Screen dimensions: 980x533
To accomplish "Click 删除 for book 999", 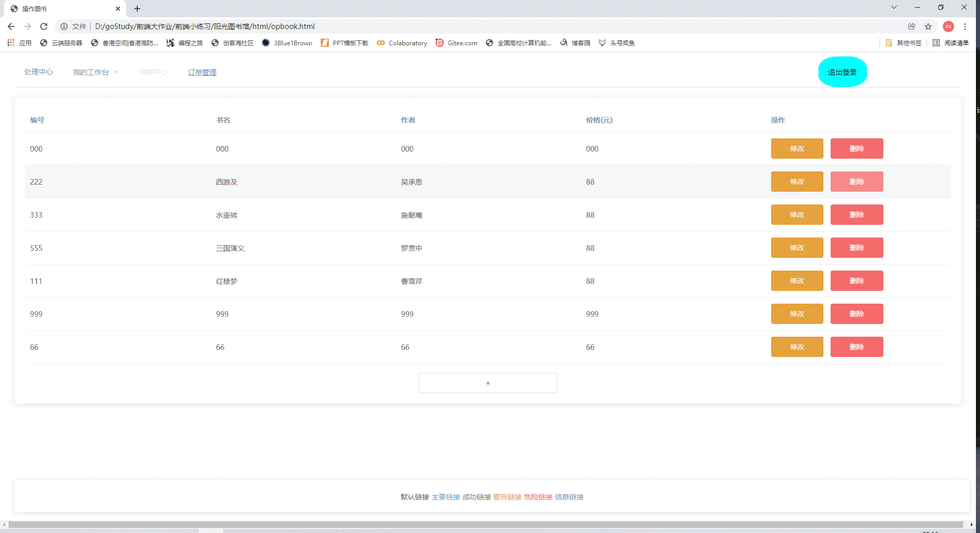I will 857,314.
